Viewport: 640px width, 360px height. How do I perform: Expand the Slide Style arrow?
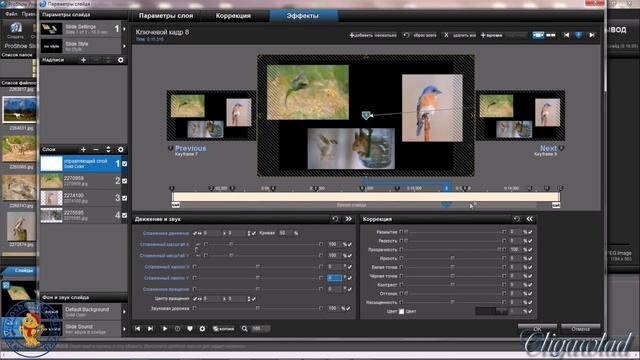click(x=124, y=46)
